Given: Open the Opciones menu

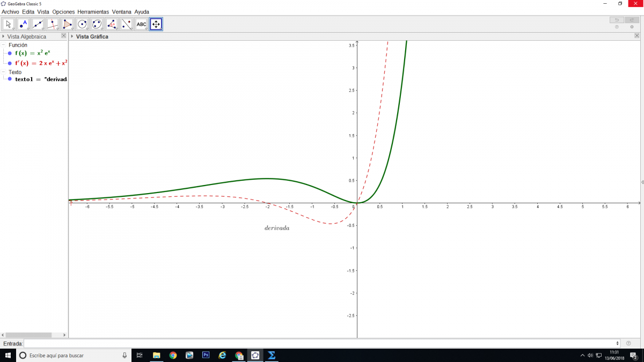Looking at the screenshot, I should pos(63,12).
